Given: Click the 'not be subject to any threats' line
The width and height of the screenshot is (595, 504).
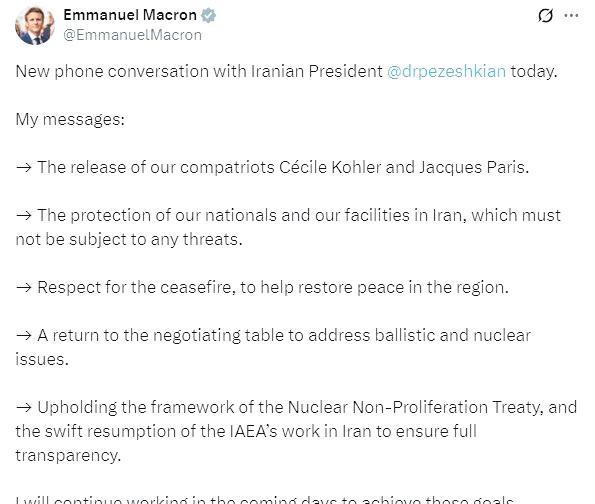Looking at the screenshot, I should coord(129,239).
